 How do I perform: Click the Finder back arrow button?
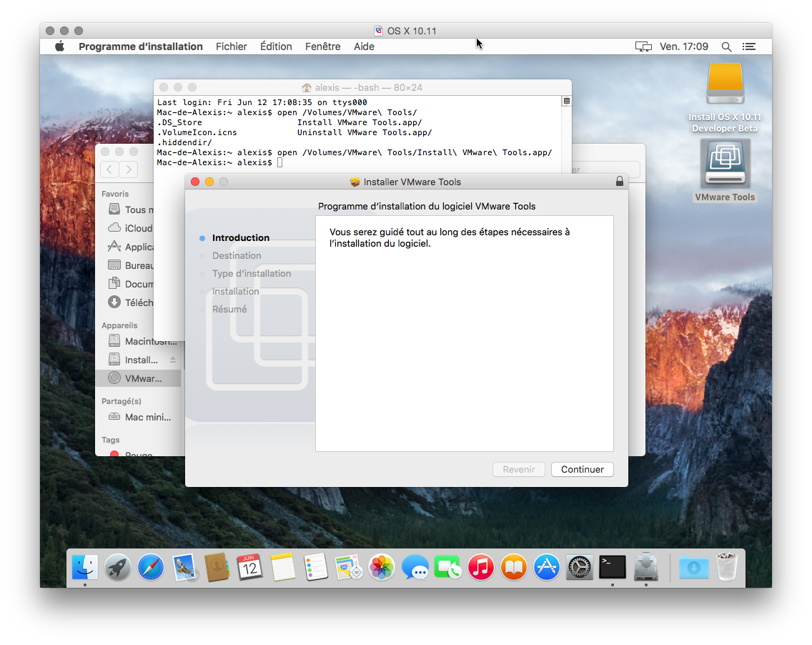point(109,169)
